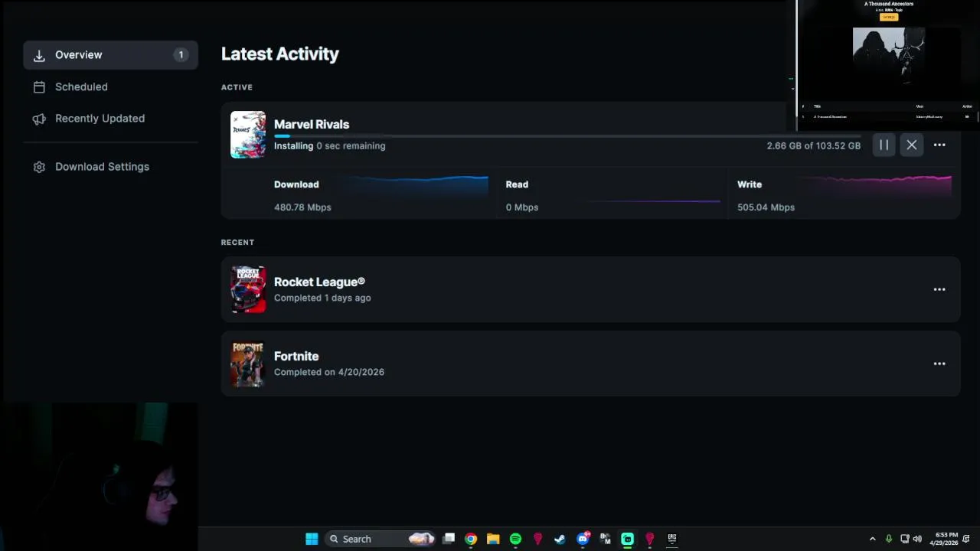Click the Marvel Rivals cover thumbnail
The height and width of the screenshot is (551, 980).
coord(248,135)
